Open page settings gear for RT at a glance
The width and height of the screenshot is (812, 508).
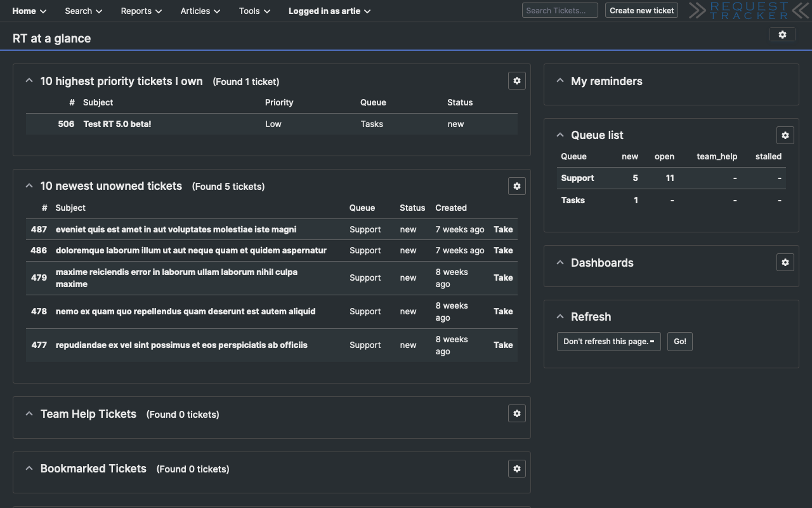[782, 34]
